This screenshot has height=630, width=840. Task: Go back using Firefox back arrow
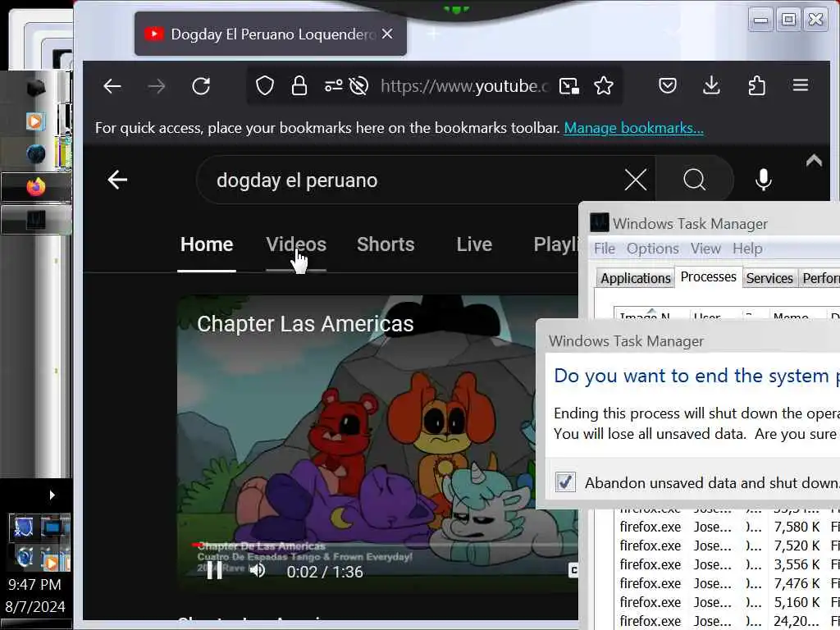(112, 85)
